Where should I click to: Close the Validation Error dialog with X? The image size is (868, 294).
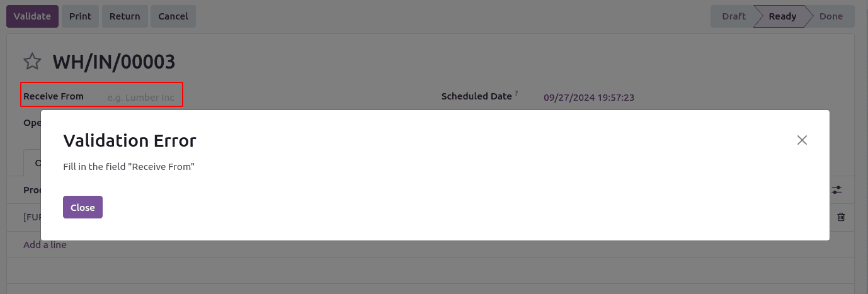point(802,140)
